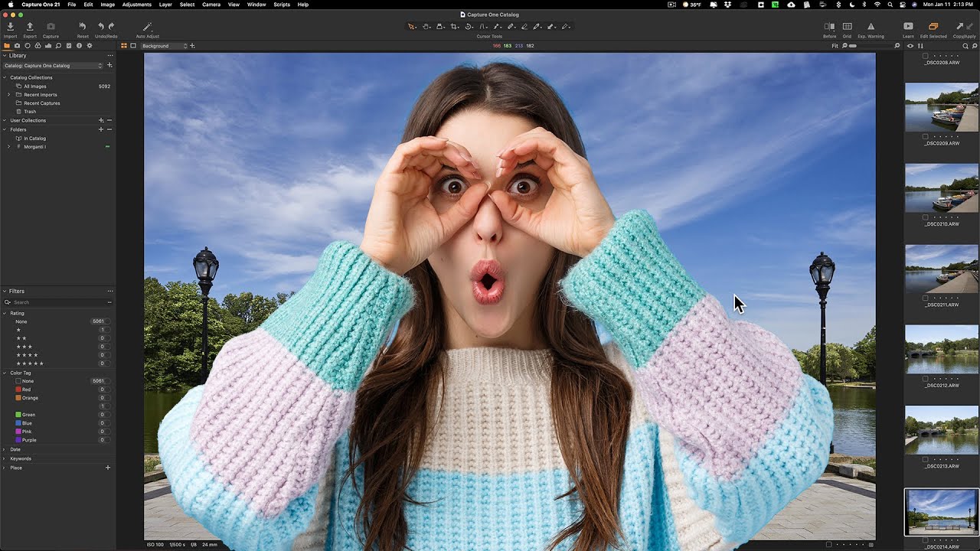980x551 pixels.
Task: Open the Camera menu
Action: (x=211, y=5)
